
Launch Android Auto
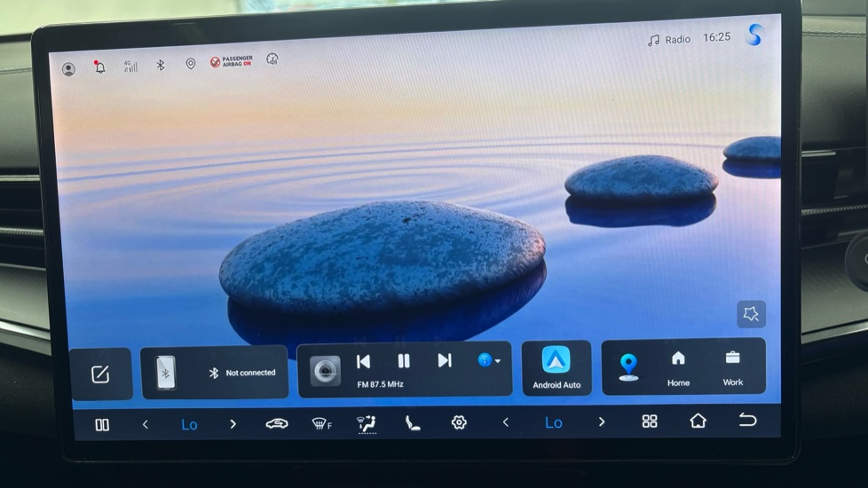(556, 368)
